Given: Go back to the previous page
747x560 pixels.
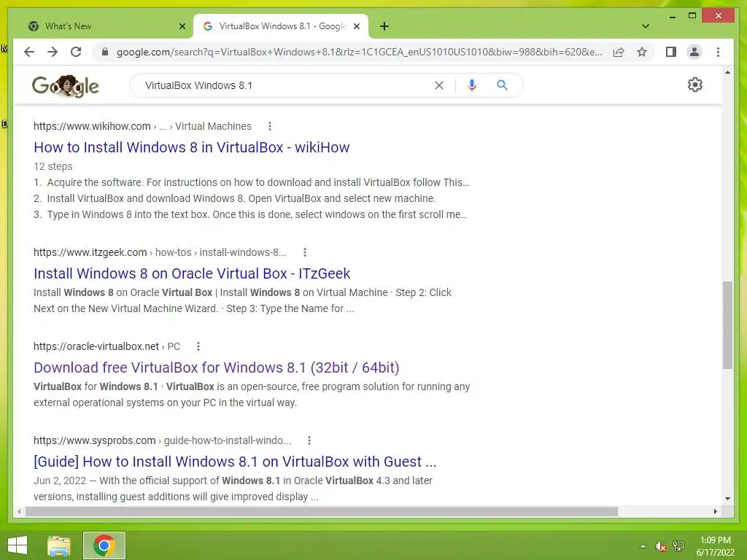Looking at the screenshot, I should coord(29,52).
